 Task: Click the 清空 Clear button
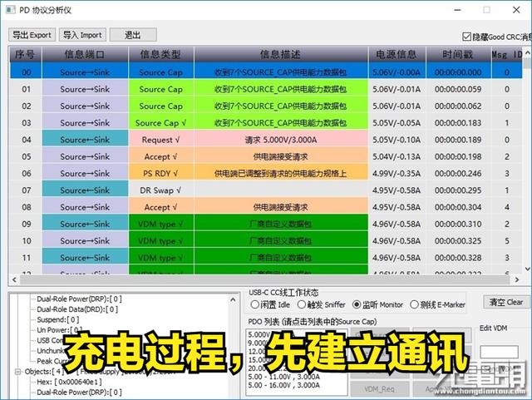coord(506,302)
